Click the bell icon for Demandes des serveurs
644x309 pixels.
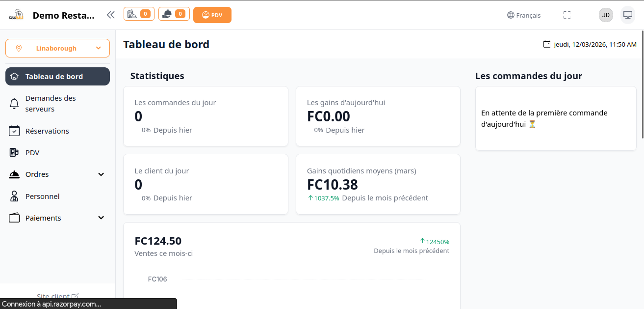(15, 104)
